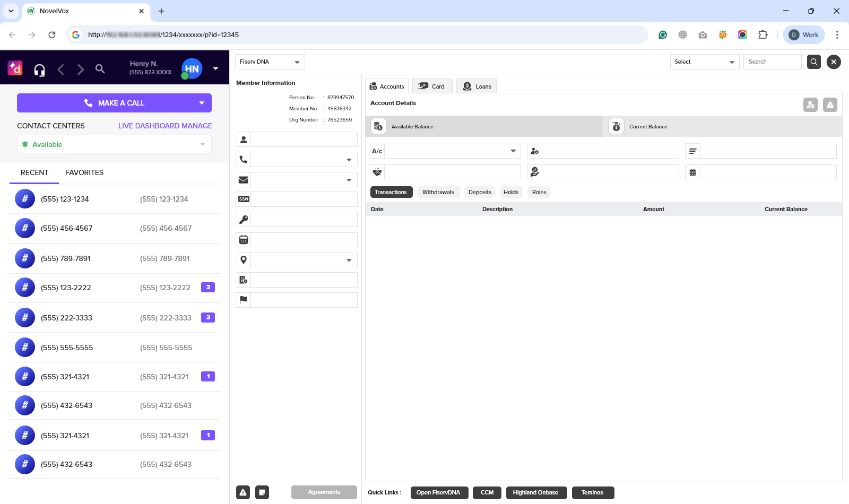The width and height of the screenshot is (849, 504).
Task: Switch to the Accounts tab
Action: click(x=387, y=86)
